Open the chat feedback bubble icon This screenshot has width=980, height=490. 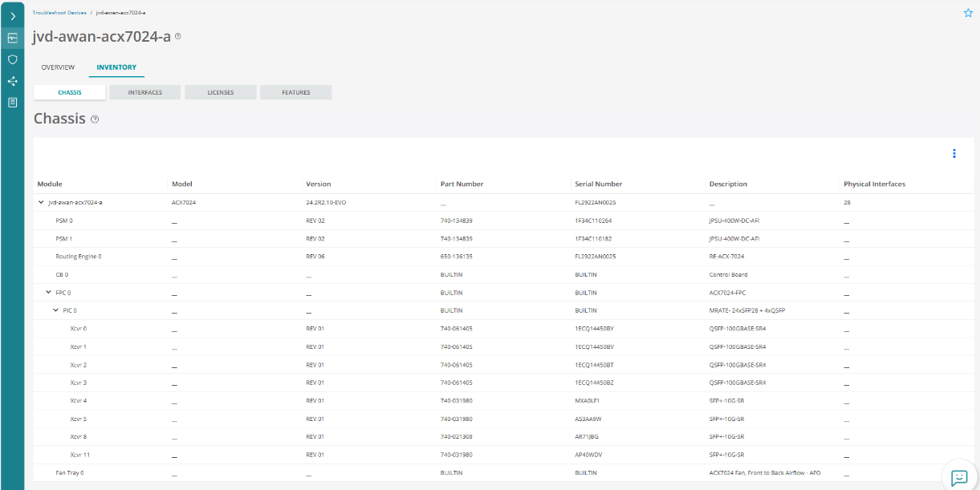pyautogui.click(x=958, y=477)
